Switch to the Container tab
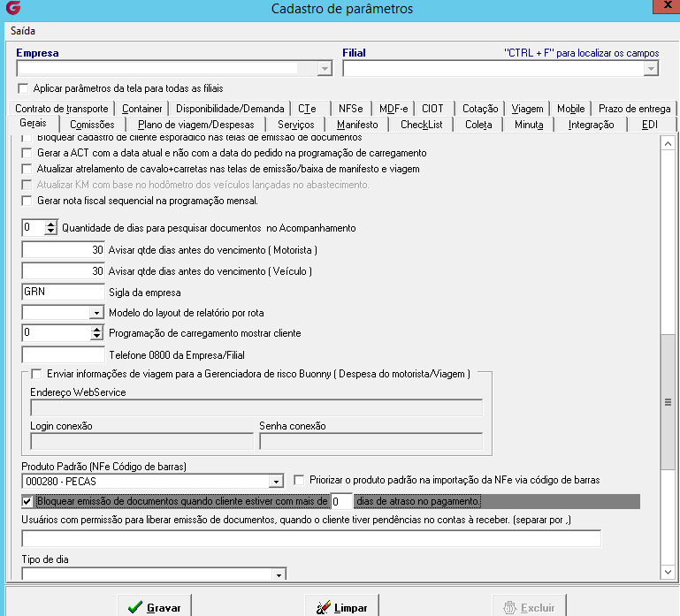The image size is (680, 616). coord(141,109)
